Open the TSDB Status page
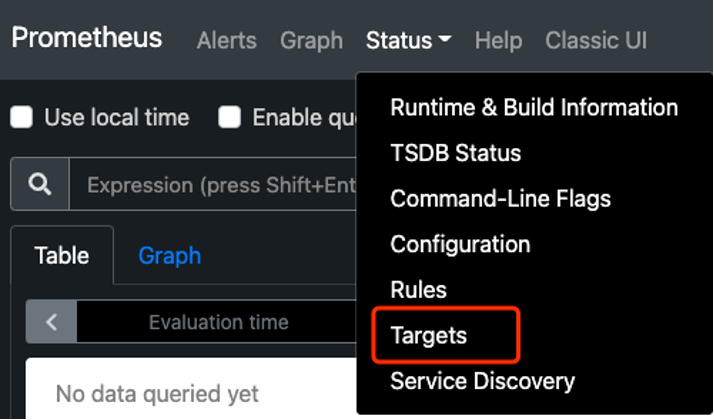 [x=455, y=153]
